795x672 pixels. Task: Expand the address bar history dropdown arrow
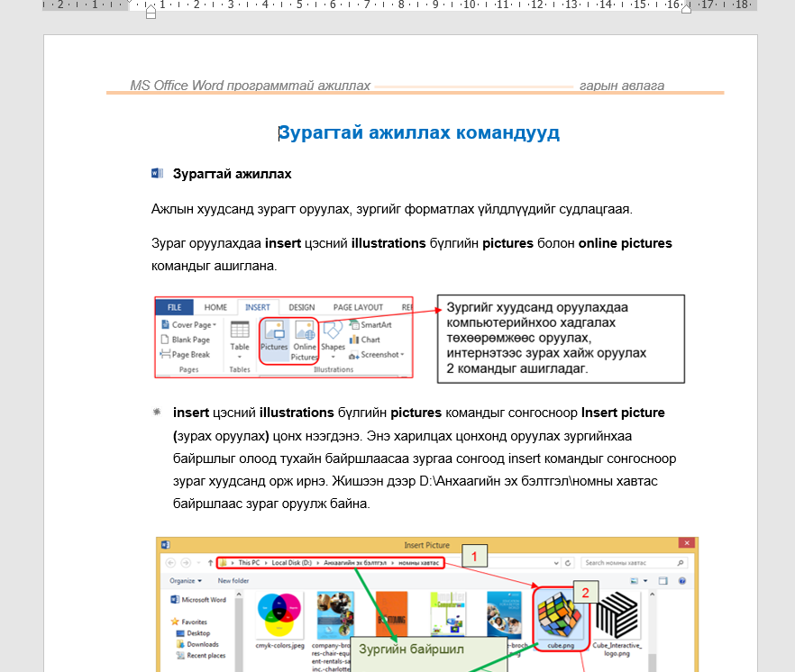556,563
